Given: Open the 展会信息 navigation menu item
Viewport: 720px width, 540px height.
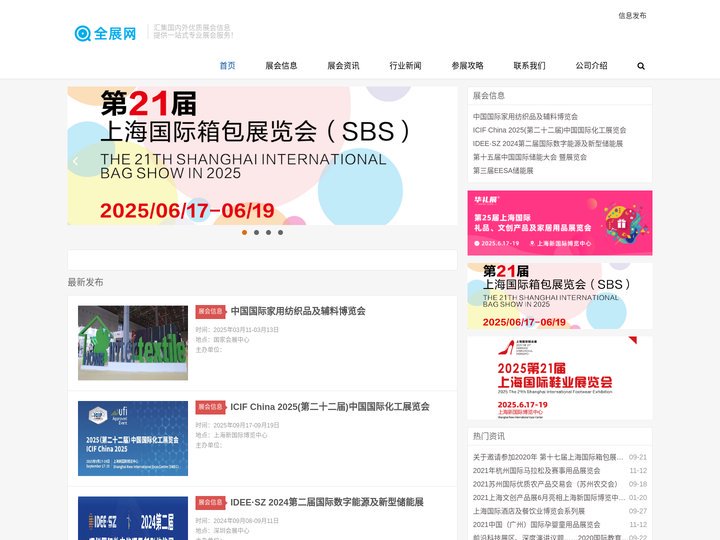Looking at the screenshot, I should click(281, 66).
